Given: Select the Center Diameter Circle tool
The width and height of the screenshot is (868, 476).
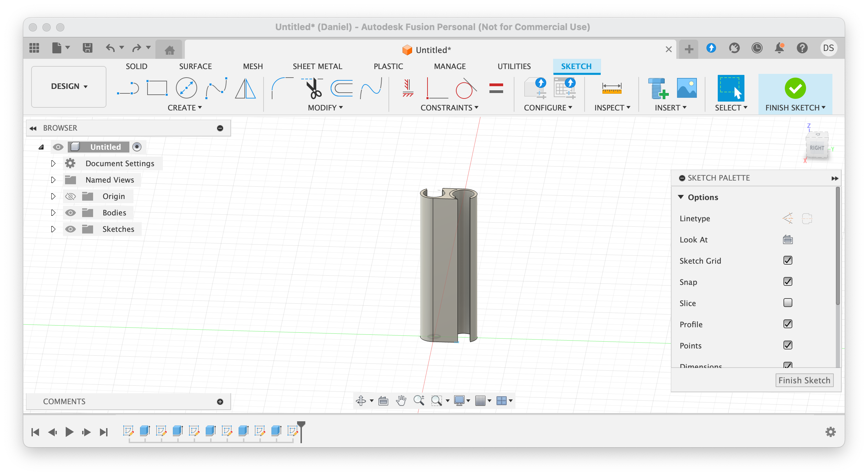Looking at the screenshot, I should click(x=186, y=88).
